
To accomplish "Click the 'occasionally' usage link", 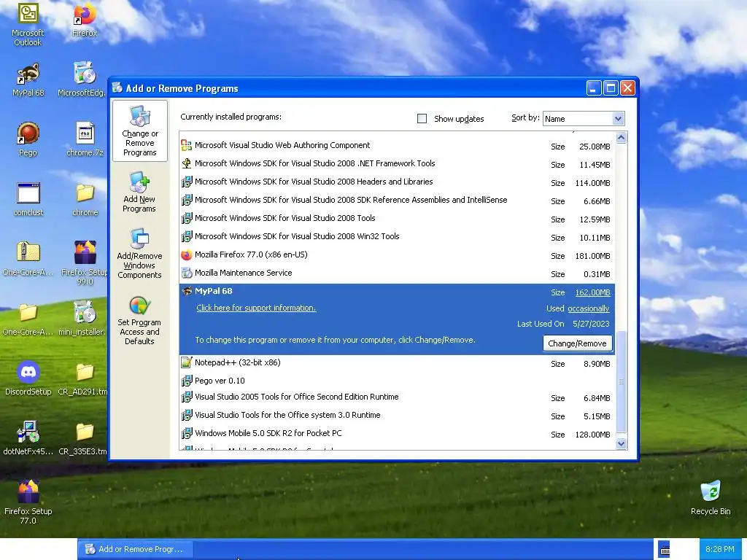I will (x=589, y=308).
